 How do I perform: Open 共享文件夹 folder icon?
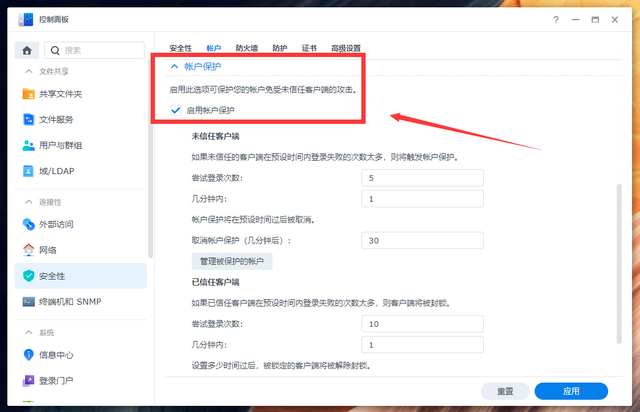coord(29,94)
